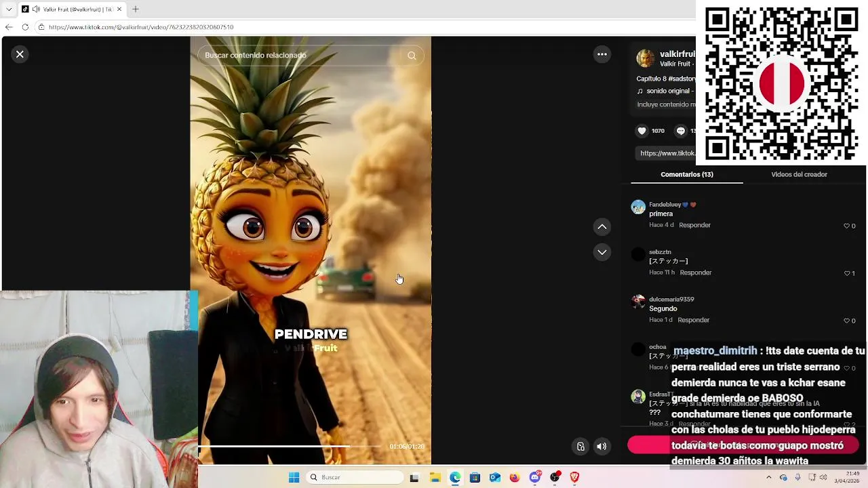Click the site info icon in the address bar

coord(41,27)
